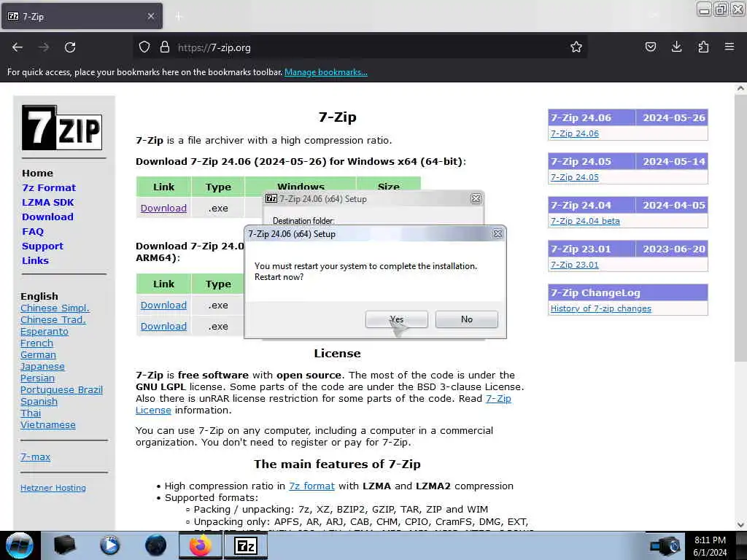The width and height of the screenshot is (747, 560).
Task: Switch language to Portuguese Brazil
Action: coord(61,389)
